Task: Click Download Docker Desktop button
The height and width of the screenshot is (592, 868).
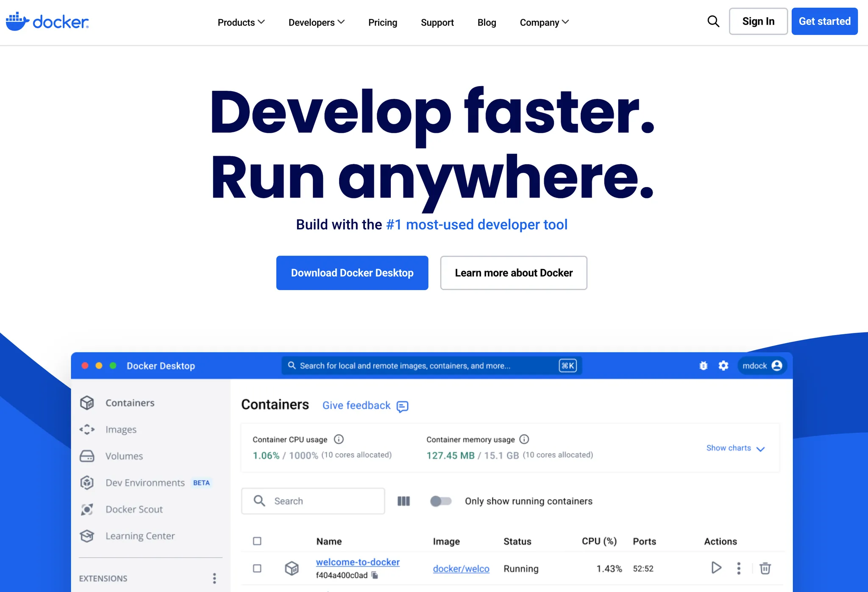Action: [x=352, y=273]
